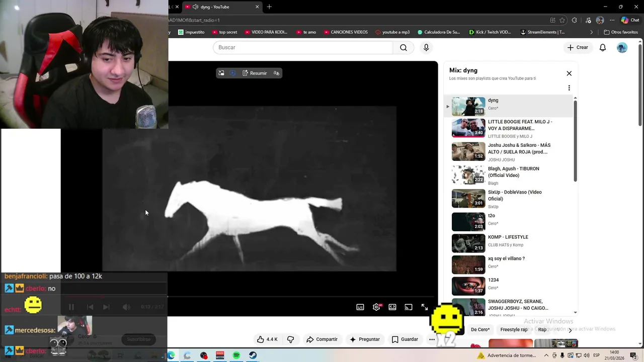Viewport: 644px width, 362px height.
Task: Focus the Buscar search field
Action: (x=303, y=47)
